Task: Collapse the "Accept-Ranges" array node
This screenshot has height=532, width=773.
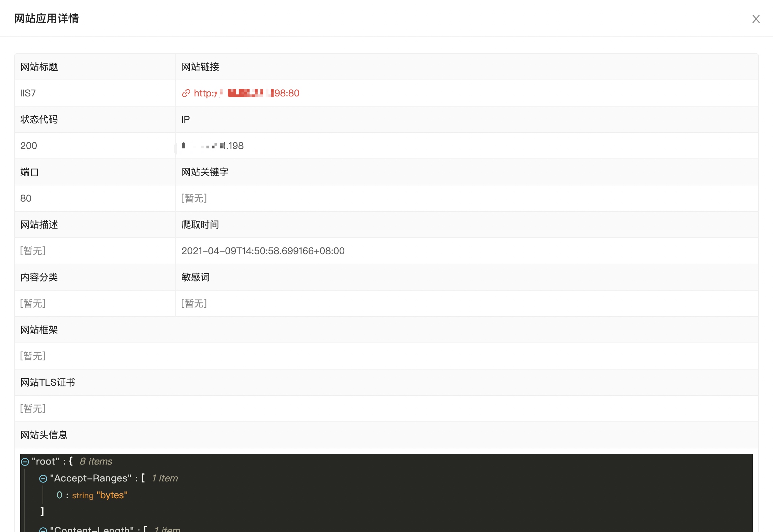Action: pyautogui.click(x=43, y=478)
